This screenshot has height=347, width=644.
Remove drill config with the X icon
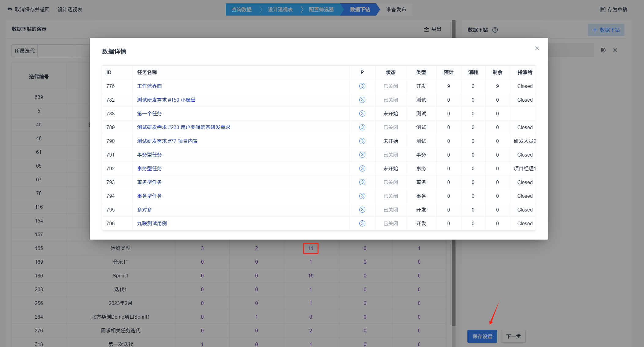tap(615, 50)
